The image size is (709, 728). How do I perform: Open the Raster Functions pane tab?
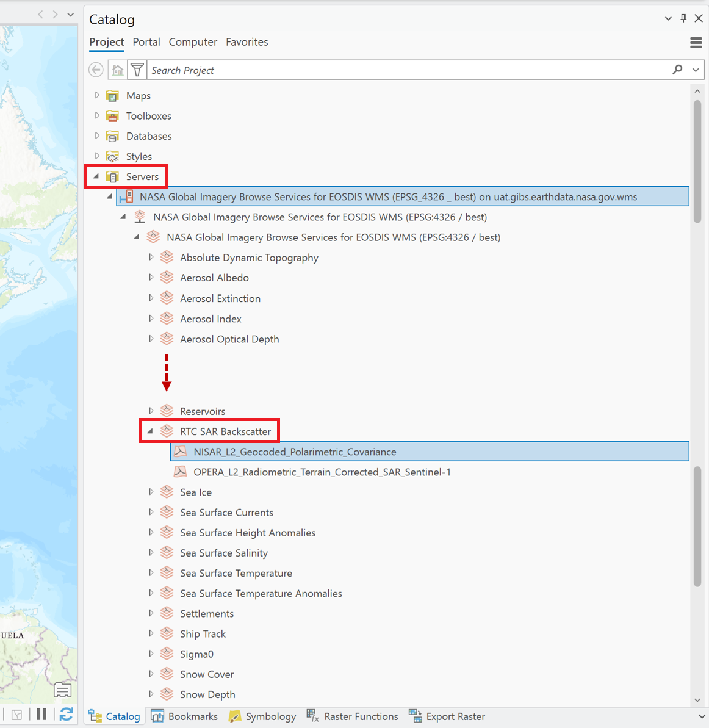click(x=353, y=716)
